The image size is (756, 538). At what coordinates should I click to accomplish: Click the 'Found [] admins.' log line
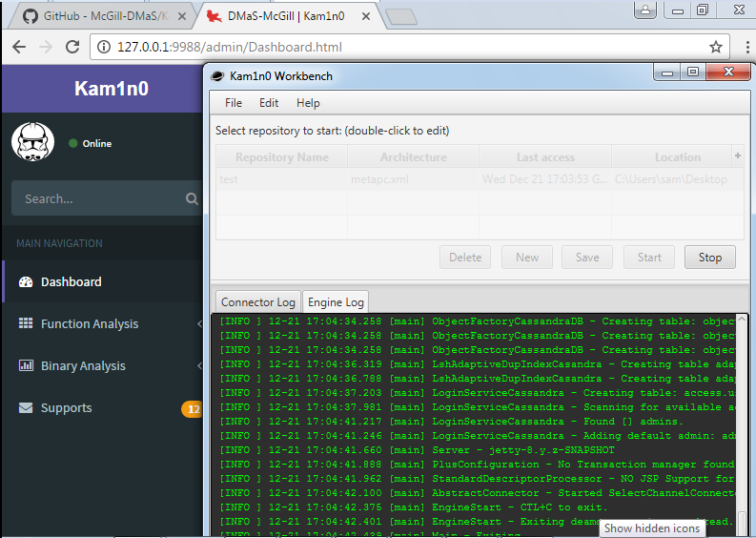pyautogui.click(x=451, y=422)
